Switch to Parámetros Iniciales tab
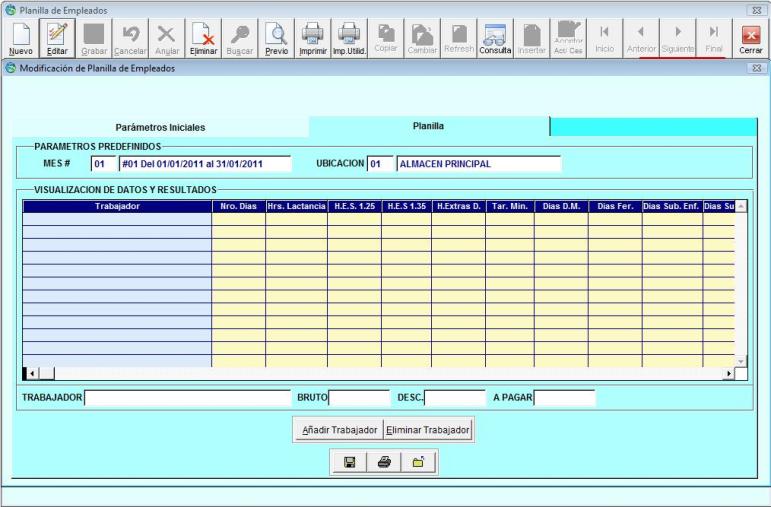Image resolution: width=771 pixels, height=507 pixels. tap(160, 127)
